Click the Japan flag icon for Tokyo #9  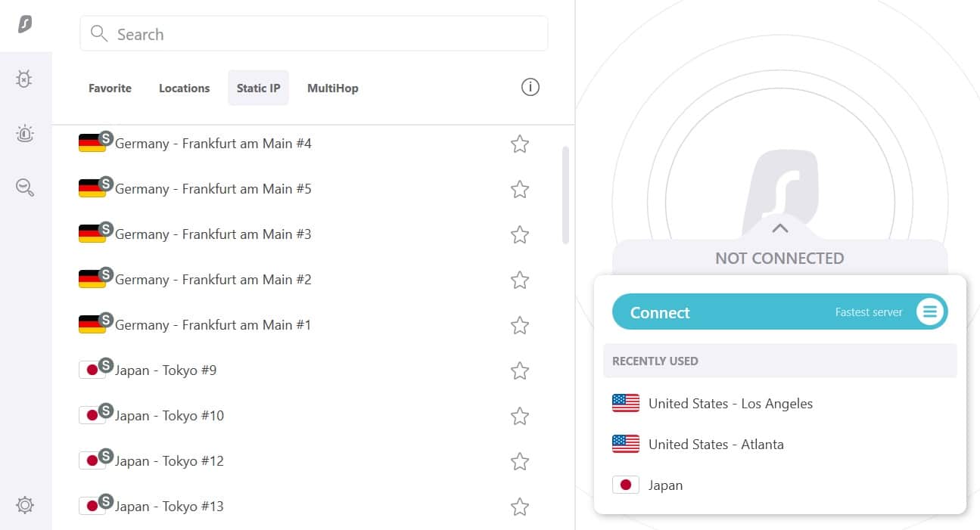pyautogui.click(x=92, y=370)
